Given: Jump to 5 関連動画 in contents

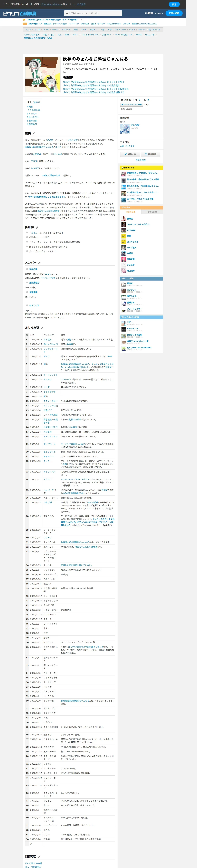Looking at the screenshot, I should pyautogui.click(x=32, y=124).
